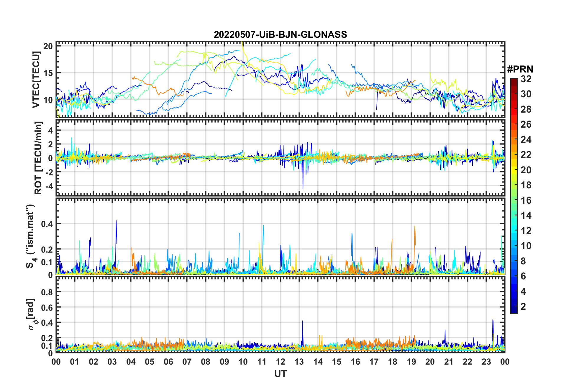The width and height of the screenshot is (561, 392).
Task: Click the x-axis tick label 15
Action: 337,362
